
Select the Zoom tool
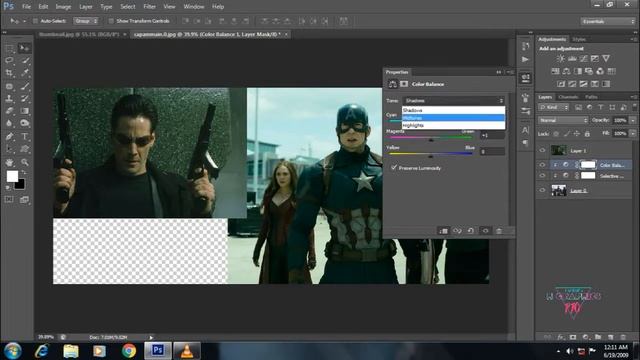(24, 162)
